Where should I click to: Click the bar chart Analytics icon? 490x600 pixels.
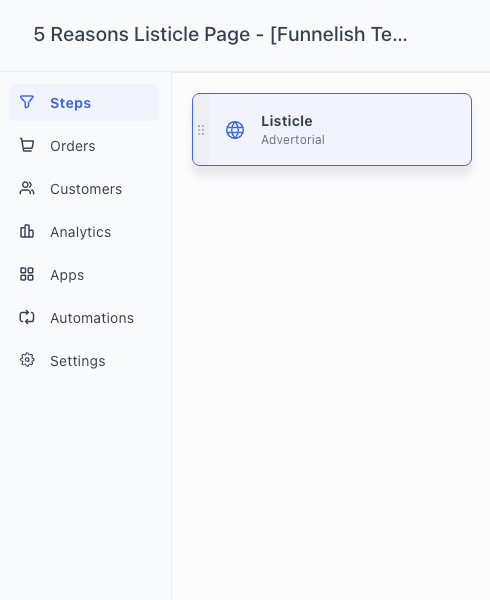click(x=27, y=232)
